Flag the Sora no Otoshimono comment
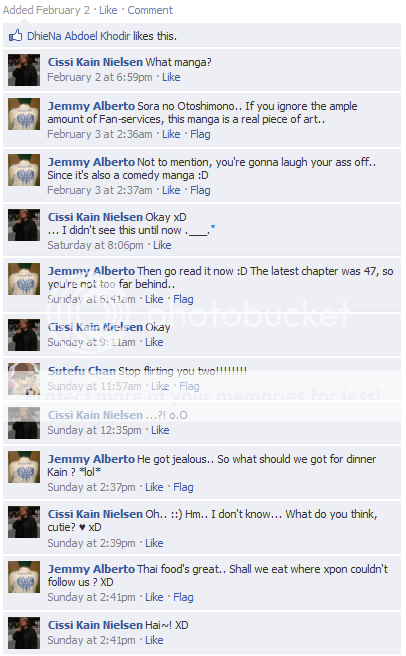This screenshot has width=406, height=656. tap(200, 134)
